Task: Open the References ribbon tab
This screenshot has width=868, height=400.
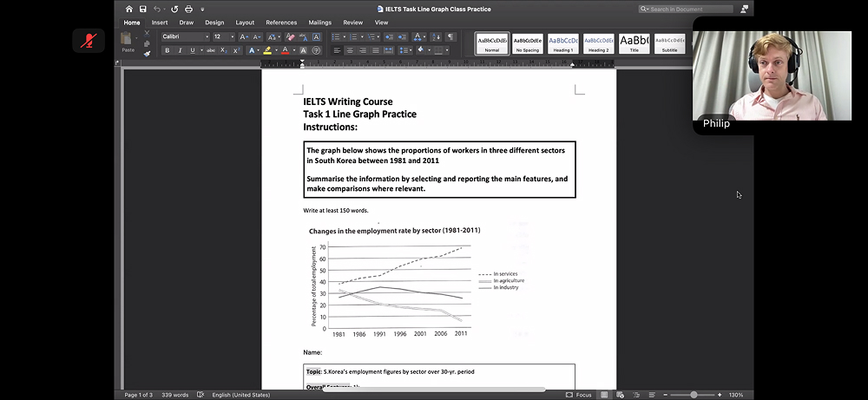Action: click(280, 23)
